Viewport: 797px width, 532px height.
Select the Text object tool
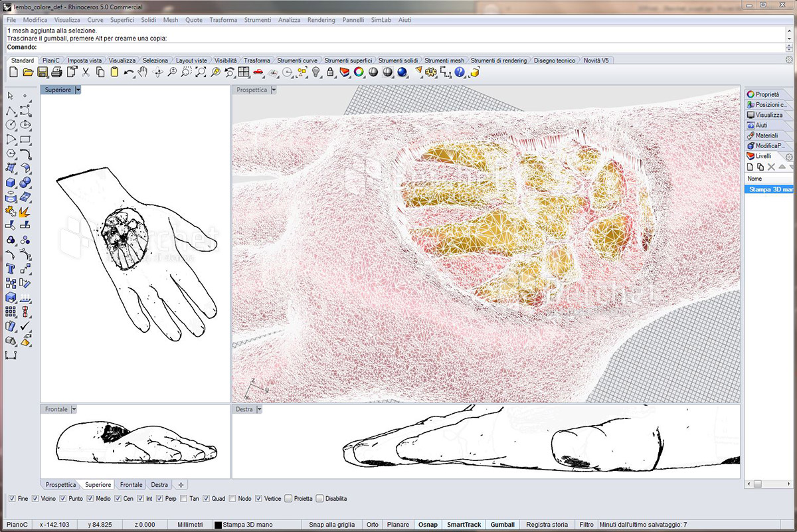click(11, 269)
